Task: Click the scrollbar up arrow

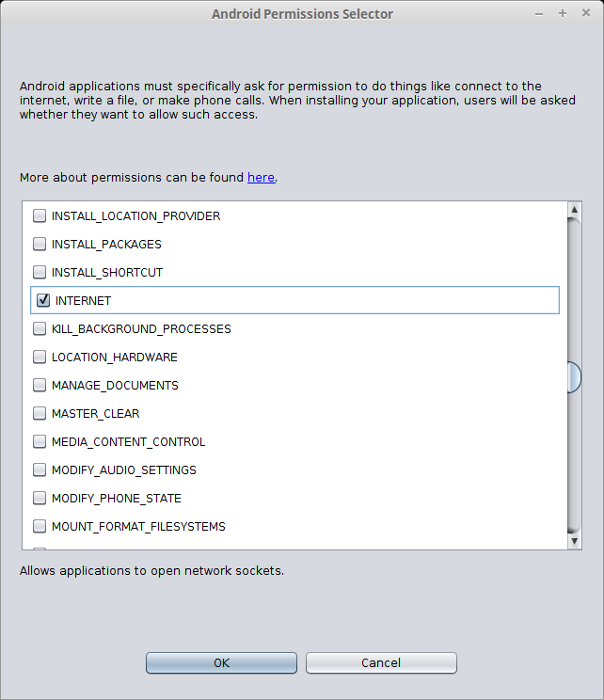Action: [574, 209]
